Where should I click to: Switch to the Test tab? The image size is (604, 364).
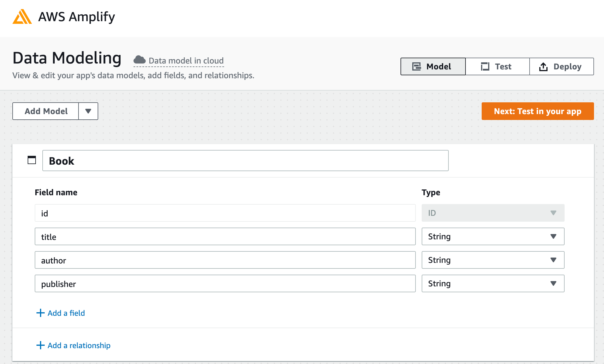point(498,66)
